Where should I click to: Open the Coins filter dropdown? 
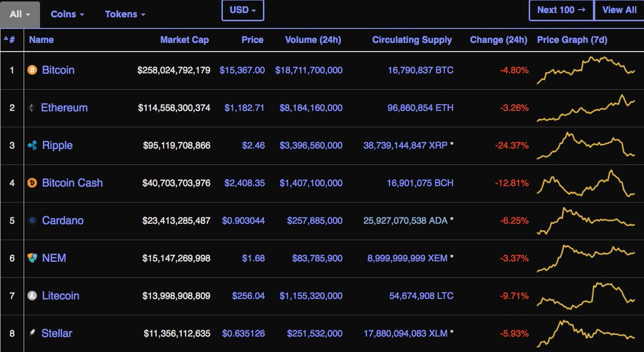(x=67, y=14)
